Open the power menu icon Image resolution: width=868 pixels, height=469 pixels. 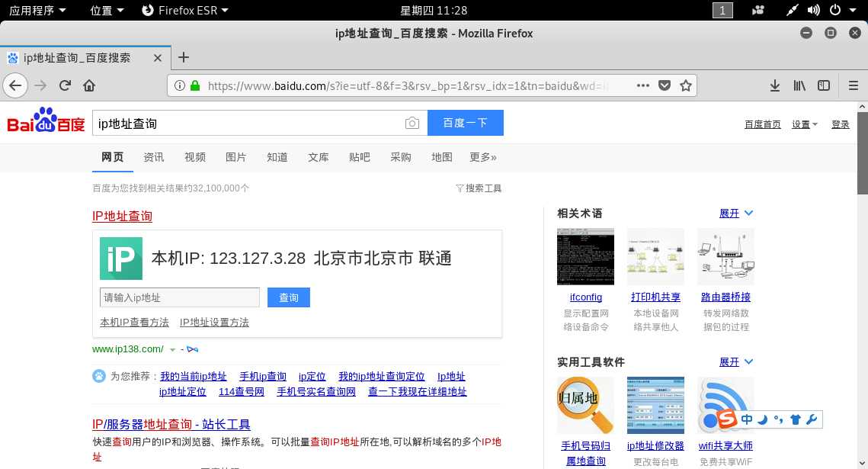click(x=835, y=10)
